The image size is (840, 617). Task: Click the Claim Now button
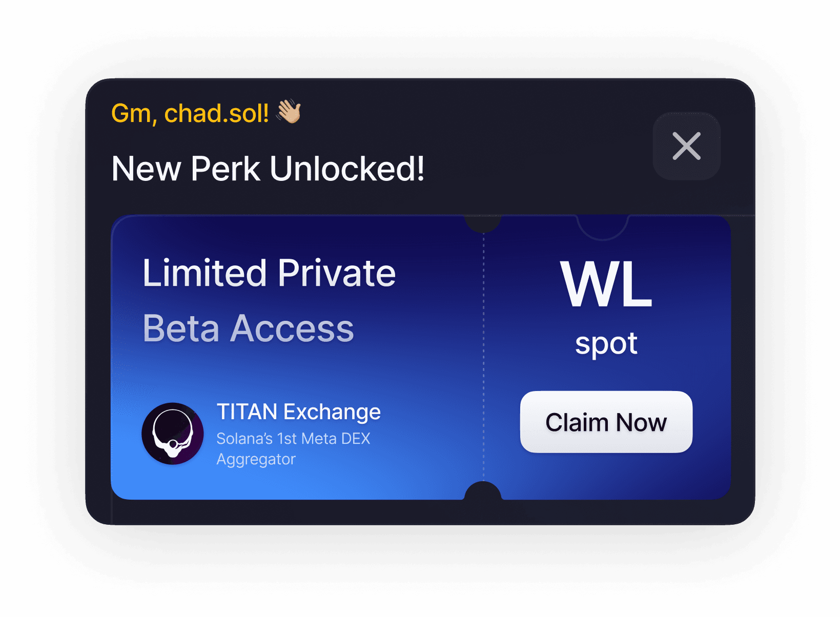pyautogui.click(x=606, y=422)
